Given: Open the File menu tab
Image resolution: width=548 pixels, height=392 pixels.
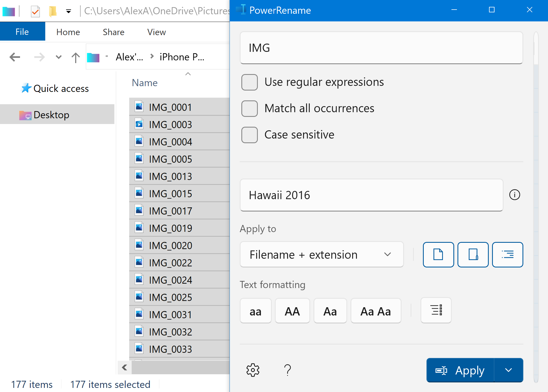Looking at the screenshot, I should click(x=22, y=32).
